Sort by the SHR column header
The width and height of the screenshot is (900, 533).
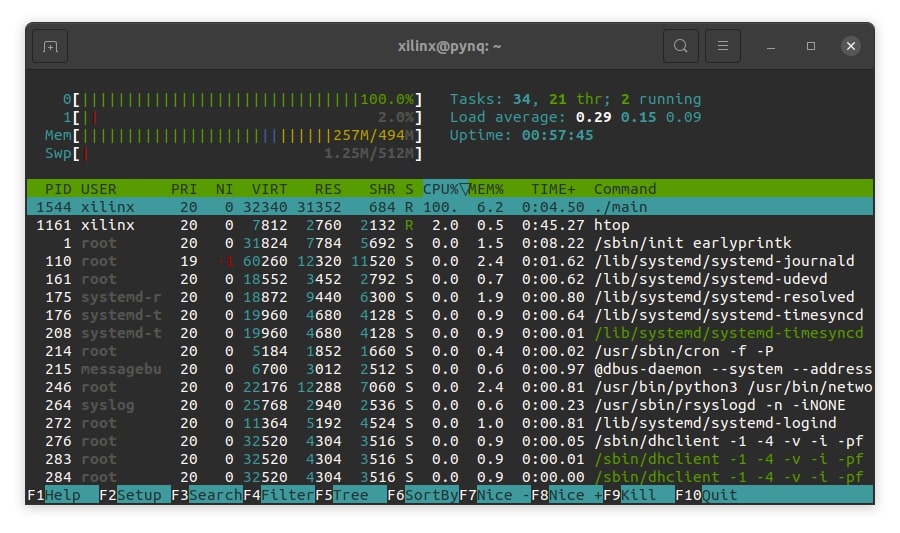382,189
